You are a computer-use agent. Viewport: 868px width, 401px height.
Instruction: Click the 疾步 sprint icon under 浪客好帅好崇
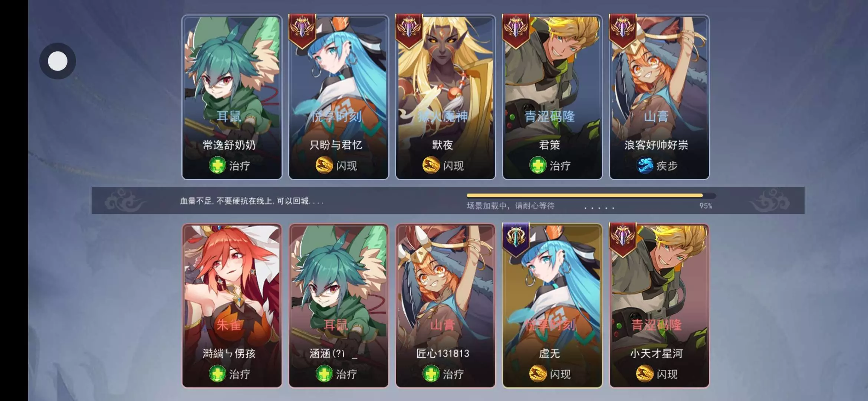tap(645, 165)
